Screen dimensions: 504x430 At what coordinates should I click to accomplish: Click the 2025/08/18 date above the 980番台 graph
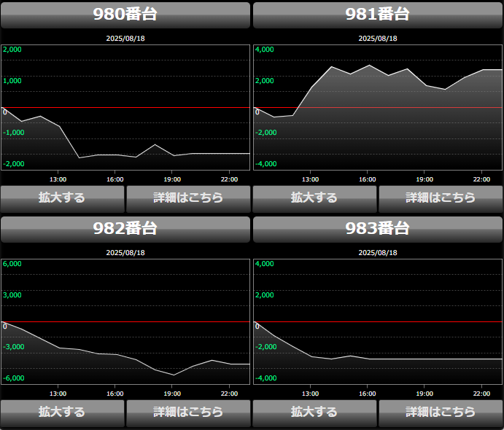[125, 39]
